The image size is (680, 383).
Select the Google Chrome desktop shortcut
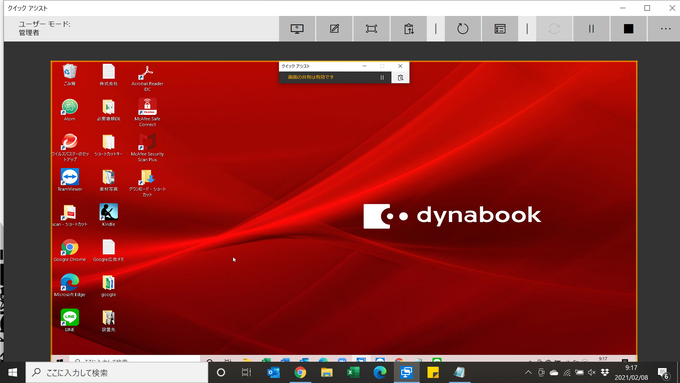(69, 250)
